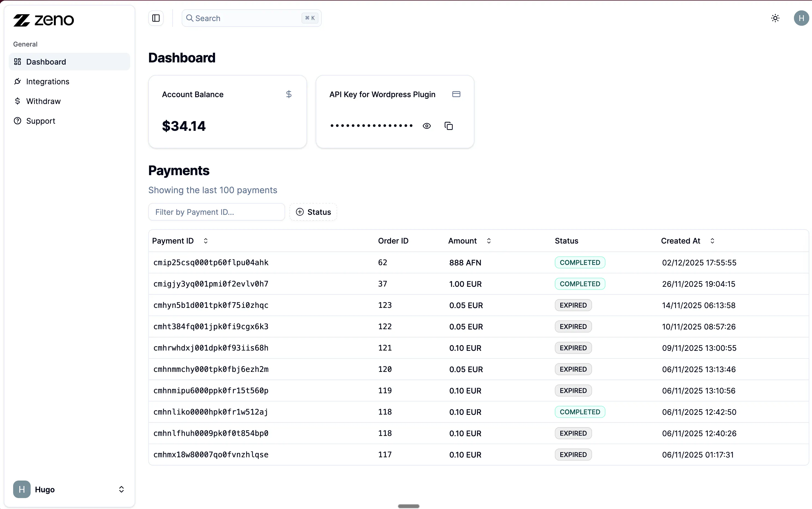This screenshot has height=509, width=812.
Task: Select payment cmhrwhdxj001dpk0f93iis68h
Action: pos(211,348)
